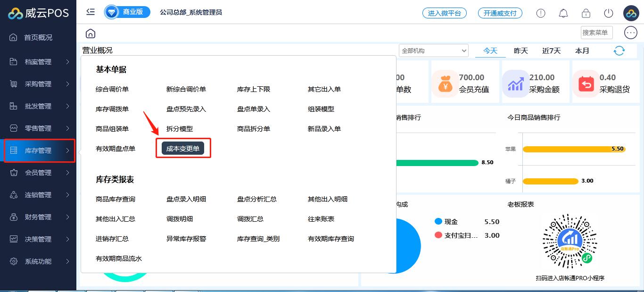
Task: Select the 近7天 time range tab
Action: (x=551, y=51)
